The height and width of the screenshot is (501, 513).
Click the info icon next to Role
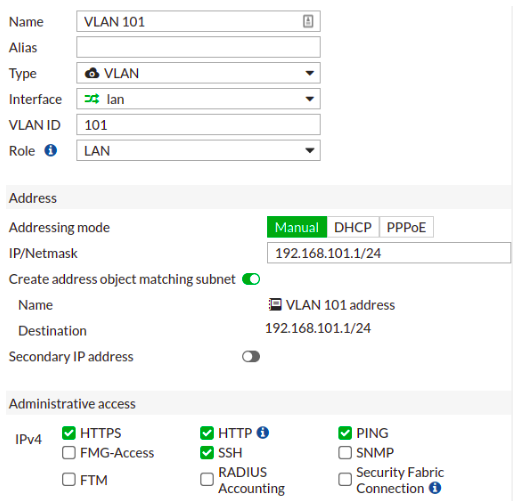(51, 150)
